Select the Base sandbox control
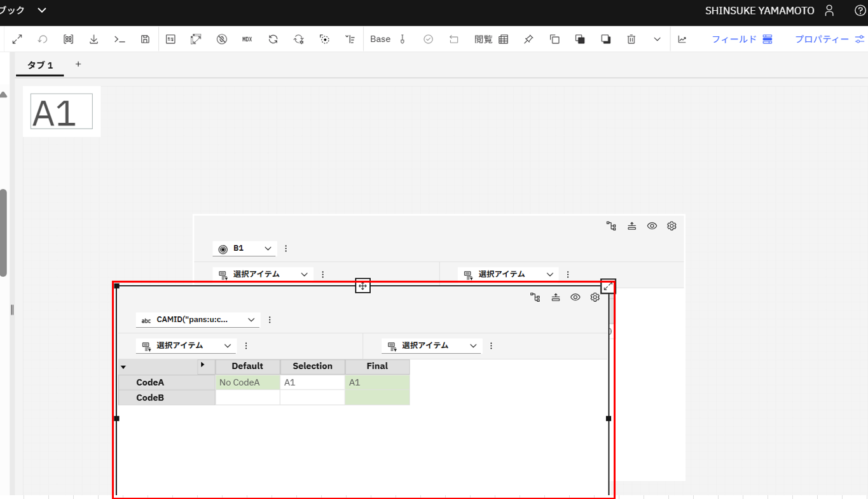Image resolution: width=868 pixels, height=499 pixels. pos(388,39)
